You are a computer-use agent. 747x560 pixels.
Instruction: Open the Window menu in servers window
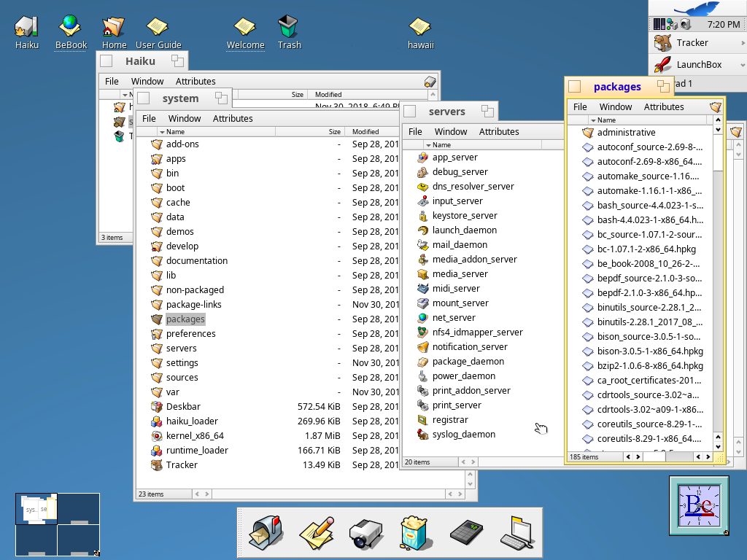click(450, 131)
